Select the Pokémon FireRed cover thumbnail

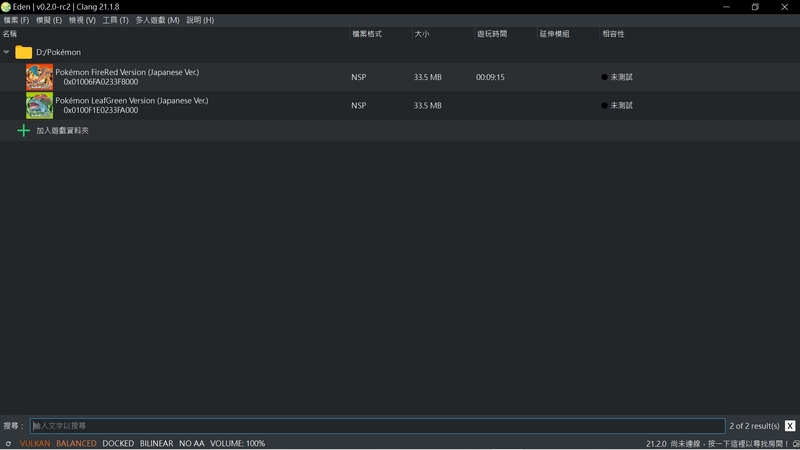(39, 77)
